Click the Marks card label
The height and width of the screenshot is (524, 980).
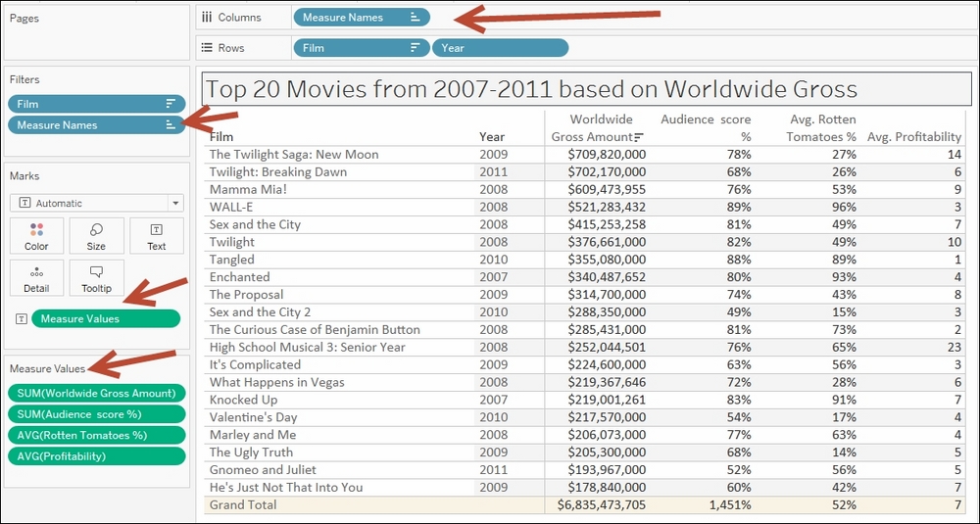point(24,176)
